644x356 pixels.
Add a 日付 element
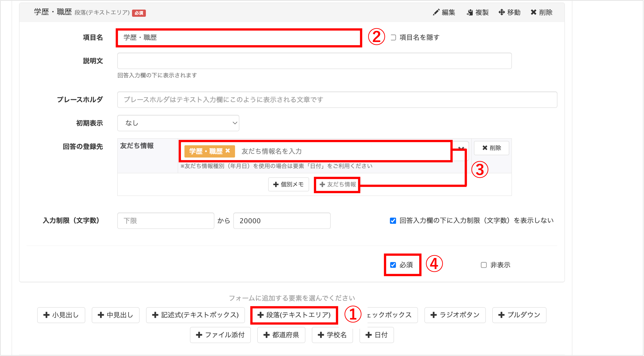click(376, 335)
